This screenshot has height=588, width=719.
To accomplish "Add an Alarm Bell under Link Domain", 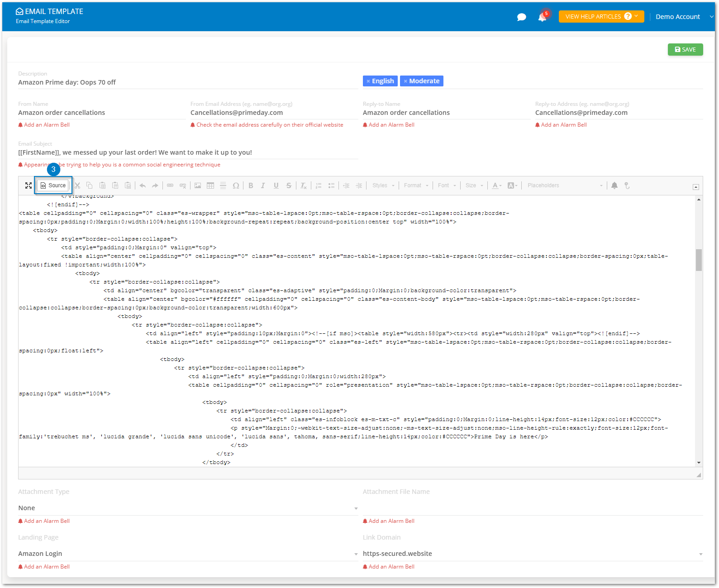I will pyautogui.click(x=389, y=567).
